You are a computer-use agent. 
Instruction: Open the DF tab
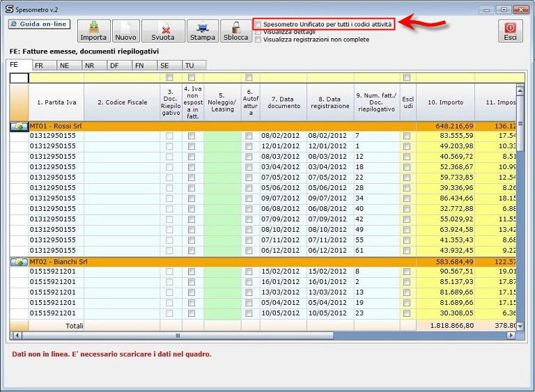pos(119,65)
